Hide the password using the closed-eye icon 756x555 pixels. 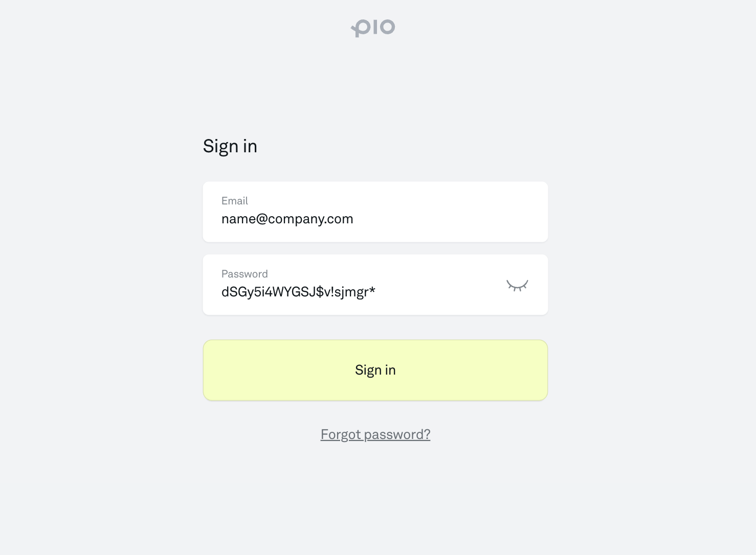point(517,285)
